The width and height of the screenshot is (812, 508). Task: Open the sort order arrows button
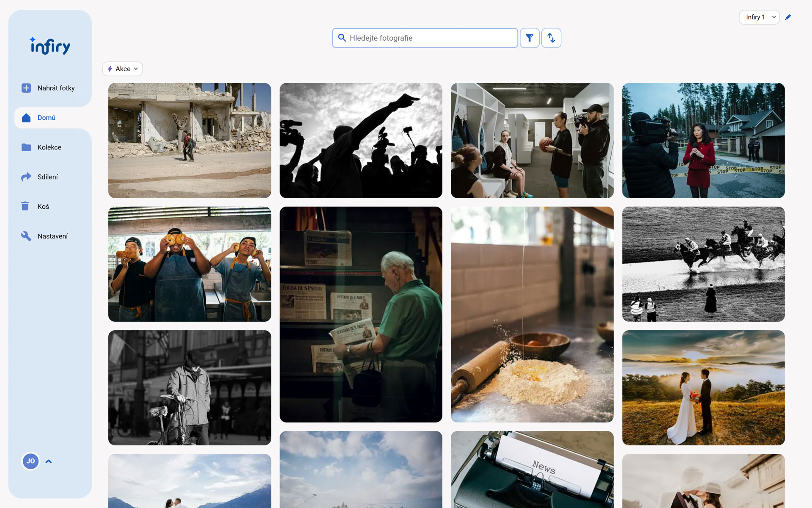click(x=551, y=38)
